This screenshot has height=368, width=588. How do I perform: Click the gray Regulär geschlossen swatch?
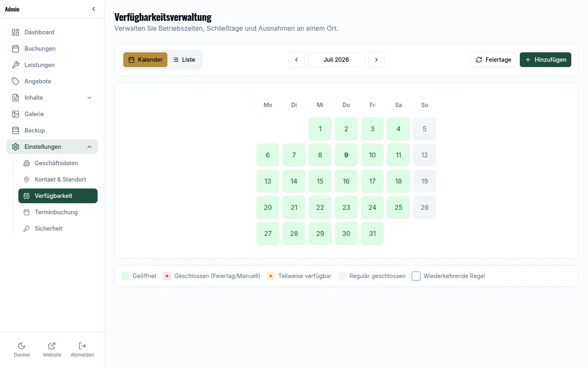(342, 276)
